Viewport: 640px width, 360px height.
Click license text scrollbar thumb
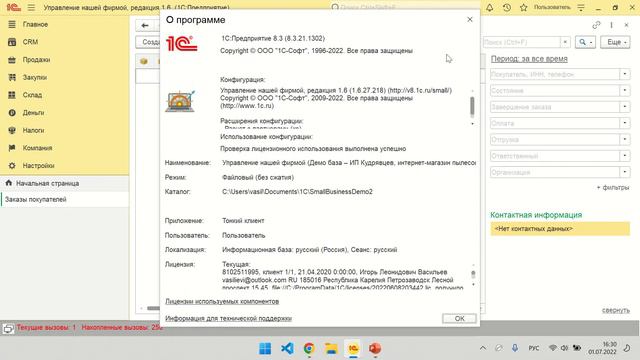tap(473, 274)
